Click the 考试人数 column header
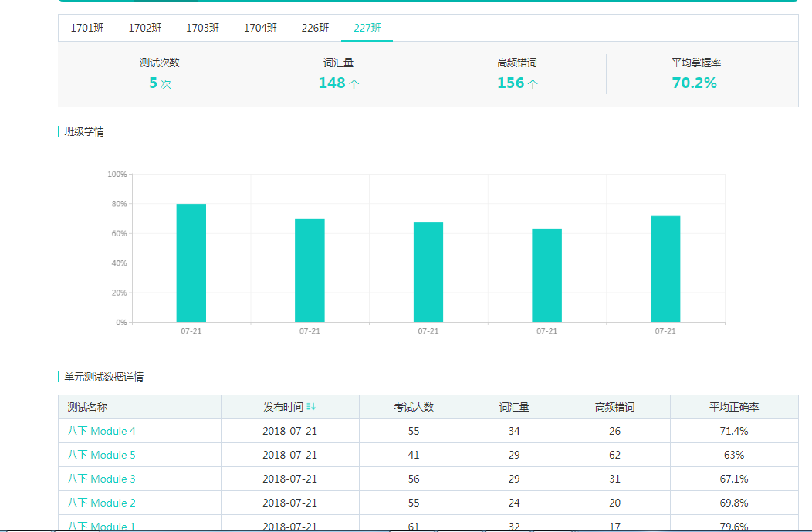This screenshot has height=532, width=812. [x=414, y=407]
